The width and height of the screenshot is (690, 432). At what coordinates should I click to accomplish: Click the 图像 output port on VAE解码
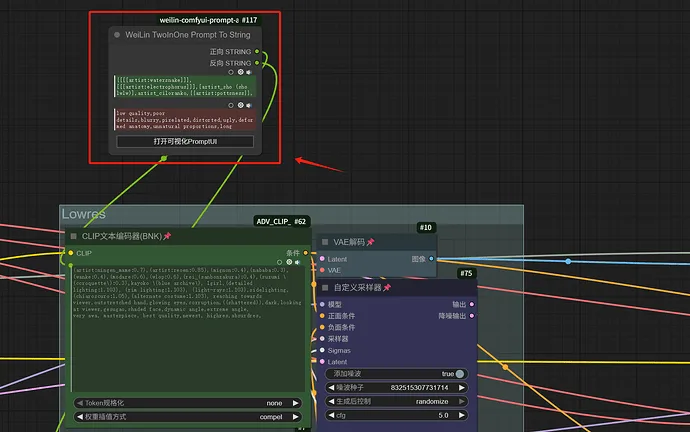click(430, 258)
